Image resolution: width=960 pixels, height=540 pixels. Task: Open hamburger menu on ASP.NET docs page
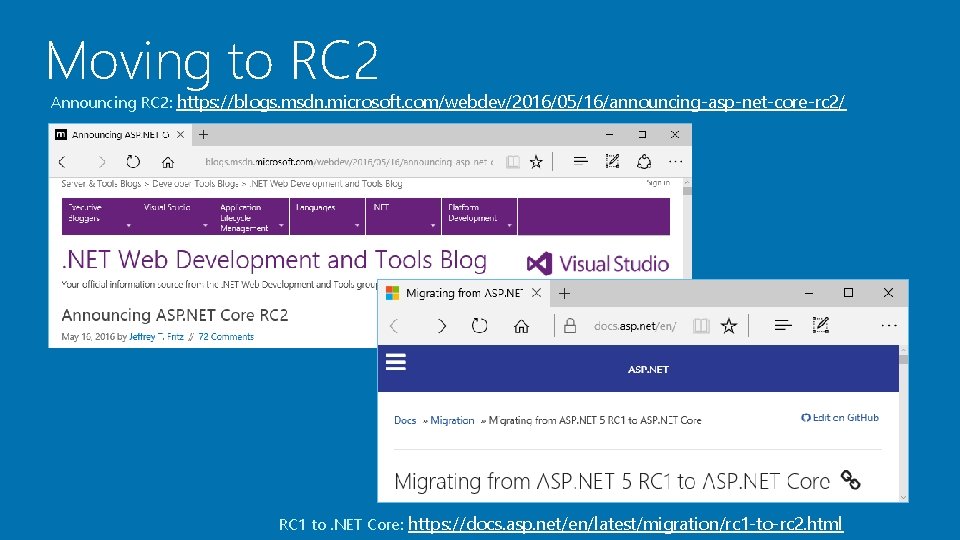tap(396, 362)
